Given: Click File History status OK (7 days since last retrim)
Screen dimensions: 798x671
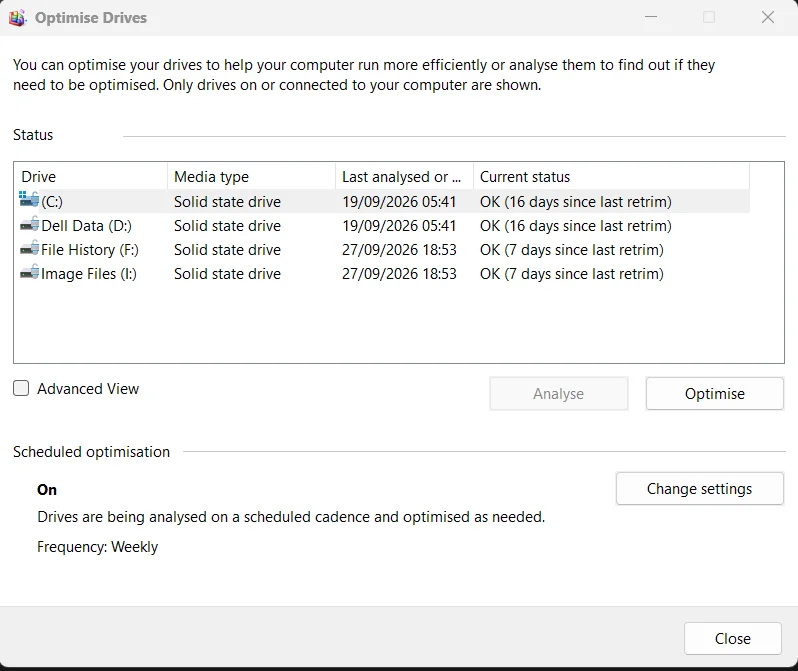Looking at the screenshot, I should (x=572, y=249).
